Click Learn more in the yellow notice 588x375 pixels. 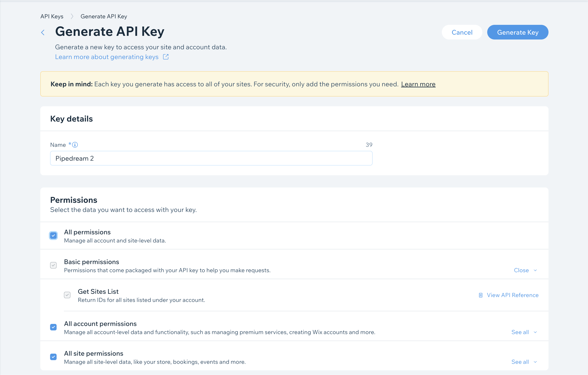(x=418, y=84)
